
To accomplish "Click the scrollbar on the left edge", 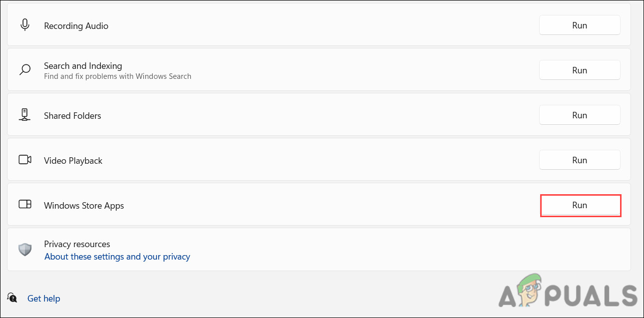I will coord(2,159).
